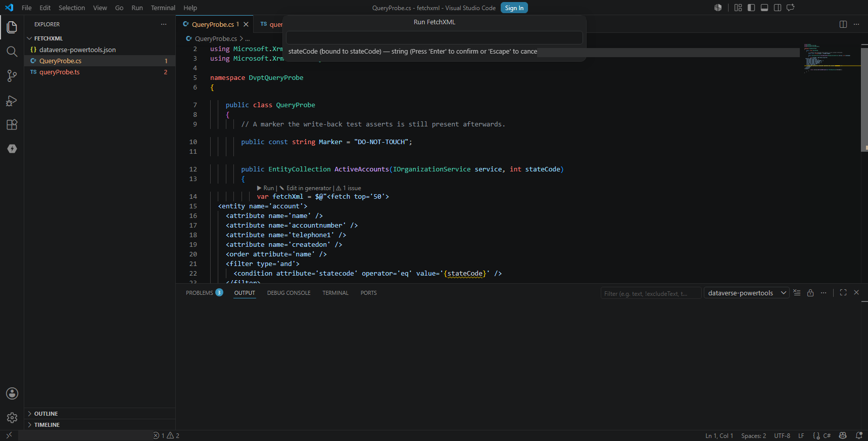This screenshot has height=441, width=868.
Task: Click the 1 issue code lens
Action: 349,188
